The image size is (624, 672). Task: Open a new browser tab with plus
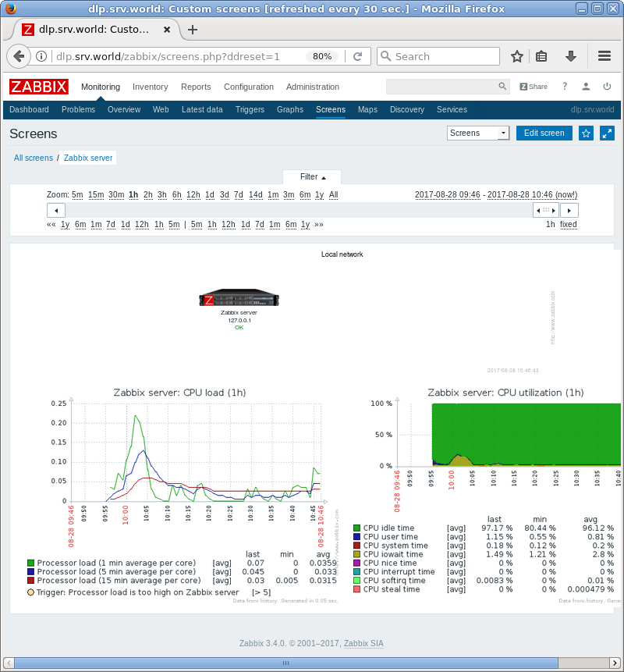click(193, 30)
